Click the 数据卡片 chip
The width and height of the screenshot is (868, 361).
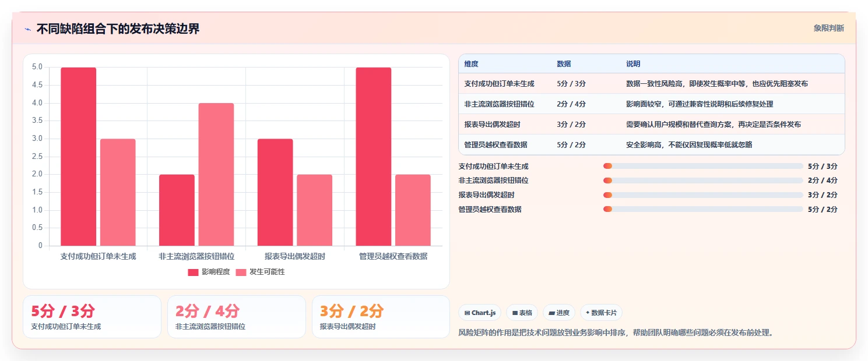point(601,313)
